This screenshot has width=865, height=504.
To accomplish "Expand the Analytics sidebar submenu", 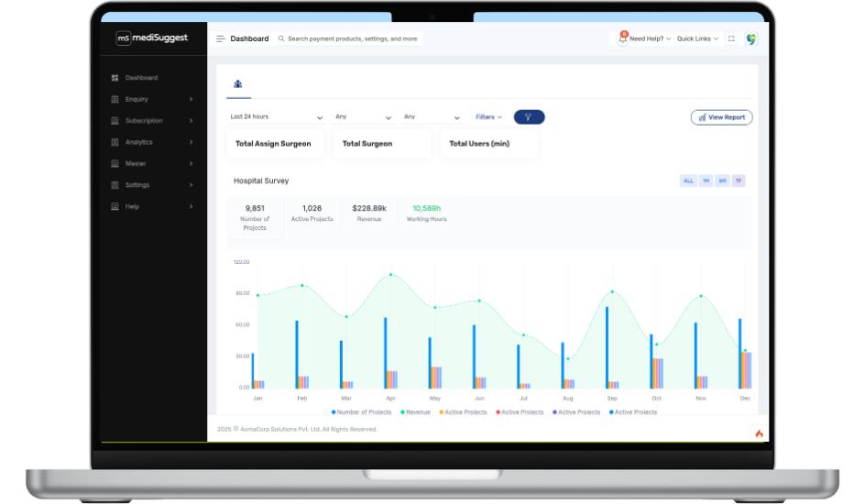I will 151,142.
